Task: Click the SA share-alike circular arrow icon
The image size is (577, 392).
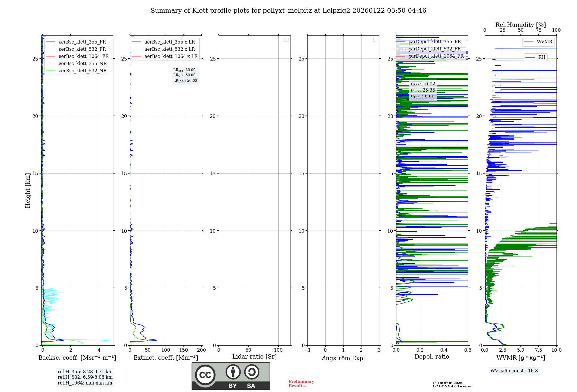Action: click(252, 372)
